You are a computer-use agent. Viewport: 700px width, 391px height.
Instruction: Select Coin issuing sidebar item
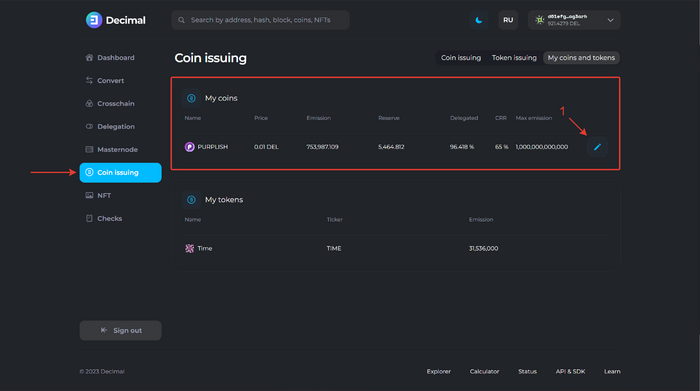click(x=120, y=172)
